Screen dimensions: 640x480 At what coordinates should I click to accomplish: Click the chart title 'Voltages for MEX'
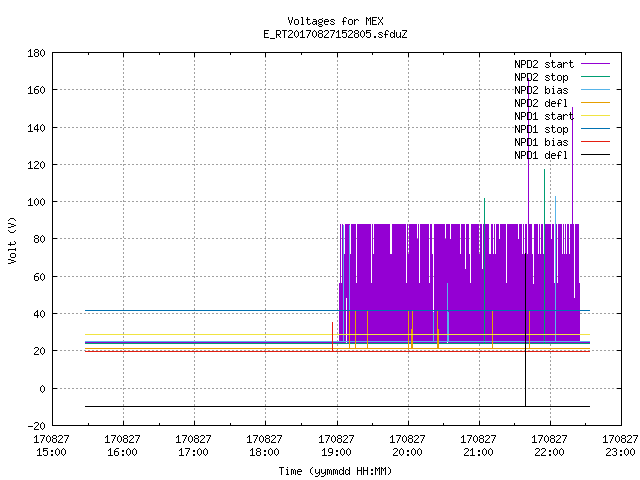(335, 21)
